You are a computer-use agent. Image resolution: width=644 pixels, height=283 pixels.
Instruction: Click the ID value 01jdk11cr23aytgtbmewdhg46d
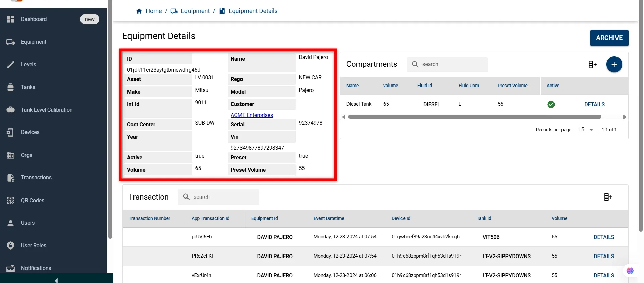tap(164, 70)
